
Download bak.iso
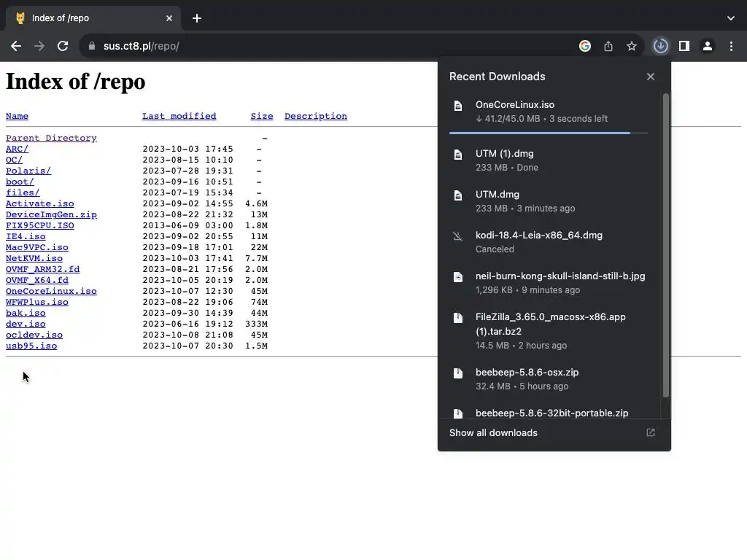pyautogui.click(x=26, y=314)
